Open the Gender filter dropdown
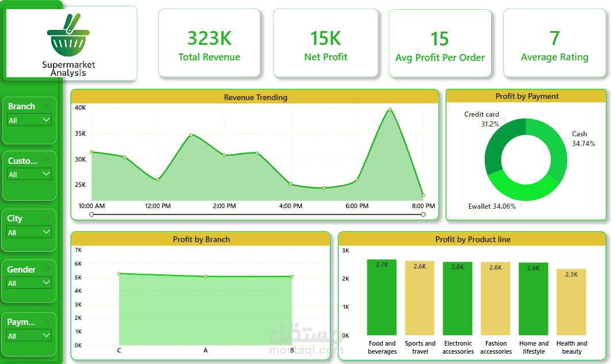 tap(29, 283)
